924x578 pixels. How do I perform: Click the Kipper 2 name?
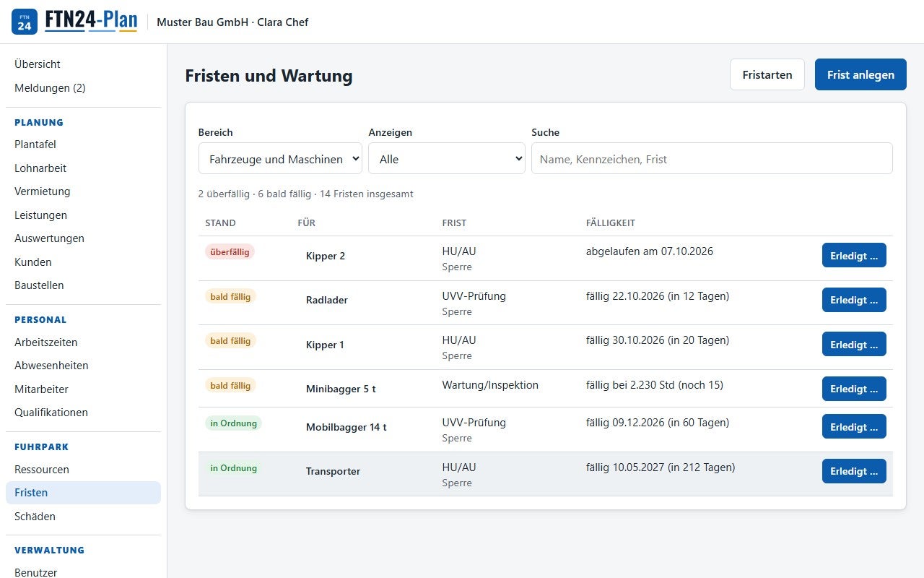[x=326, y=256]
